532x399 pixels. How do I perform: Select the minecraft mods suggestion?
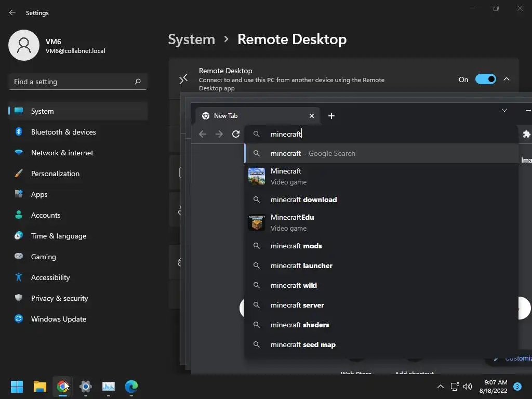[381, 246]
